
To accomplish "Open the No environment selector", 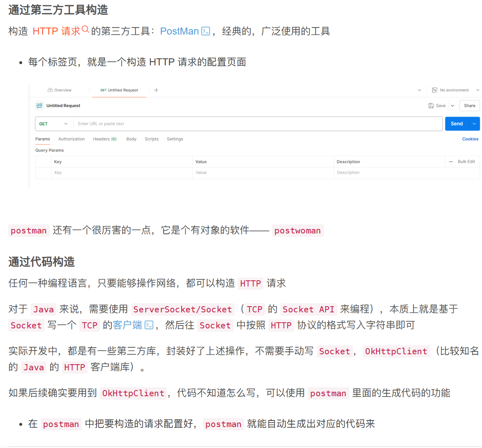I will pyautogui.click(x=454, y=90).
